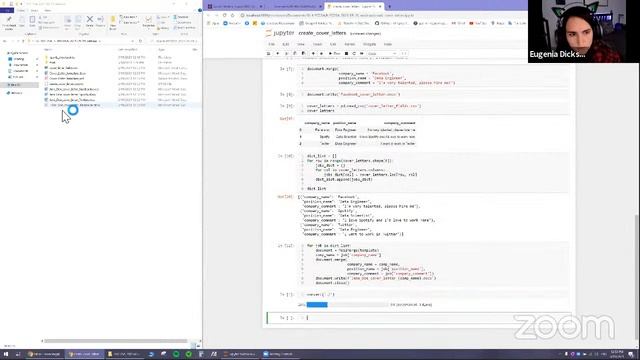Restart the kernel with circular arrow
Screen dimensions: 640x360
(x=354, y=53)
